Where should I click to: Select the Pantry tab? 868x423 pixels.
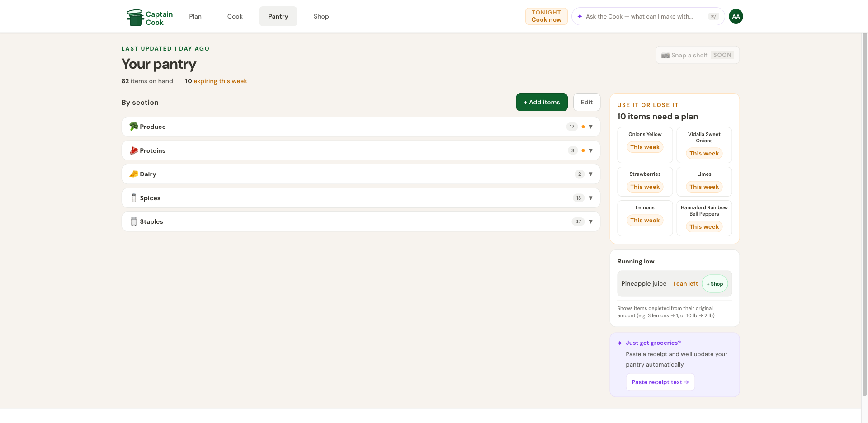(x=278, y=16)
